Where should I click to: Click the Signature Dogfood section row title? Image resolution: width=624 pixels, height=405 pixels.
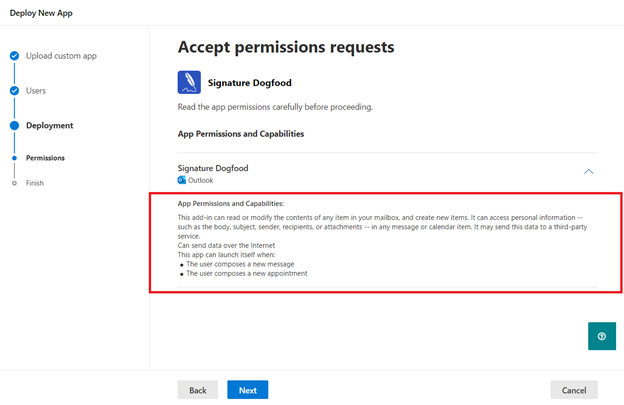coord(213,168)
